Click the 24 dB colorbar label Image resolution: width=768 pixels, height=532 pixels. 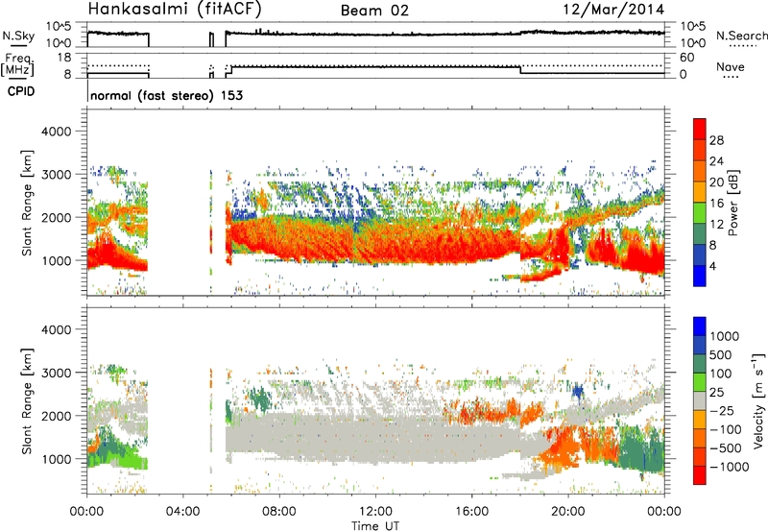click(716, 161)
